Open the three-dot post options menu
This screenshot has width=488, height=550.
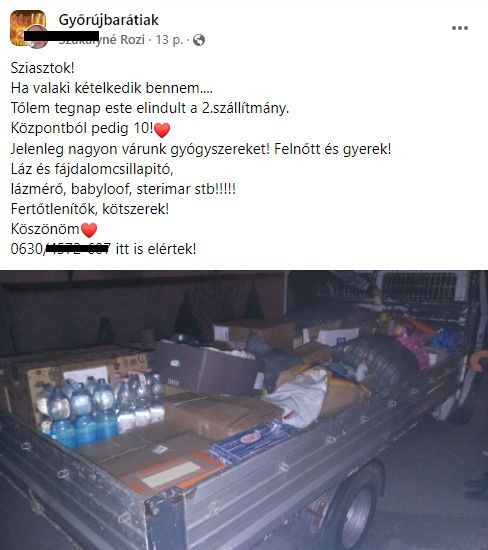(460, 28)
